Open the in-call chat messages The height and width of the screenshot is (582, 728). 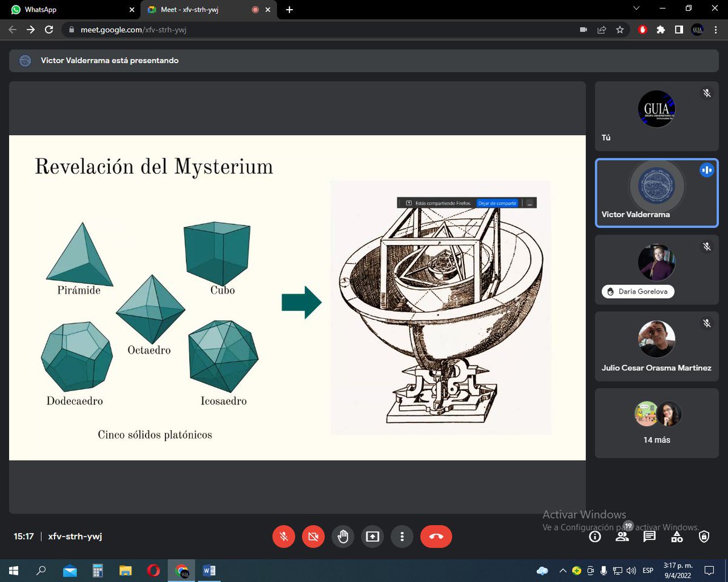tap(649, 537)
